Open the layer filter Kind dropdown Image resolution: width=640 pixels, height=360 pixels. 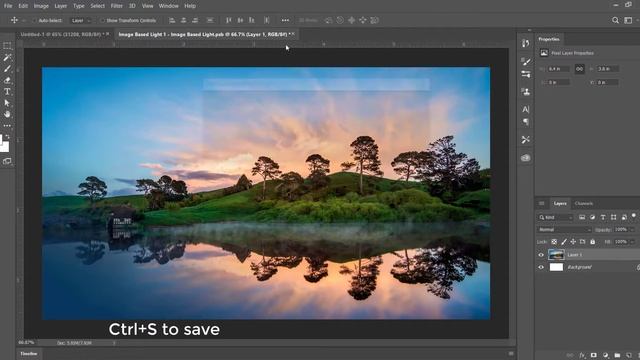(555, 218)
